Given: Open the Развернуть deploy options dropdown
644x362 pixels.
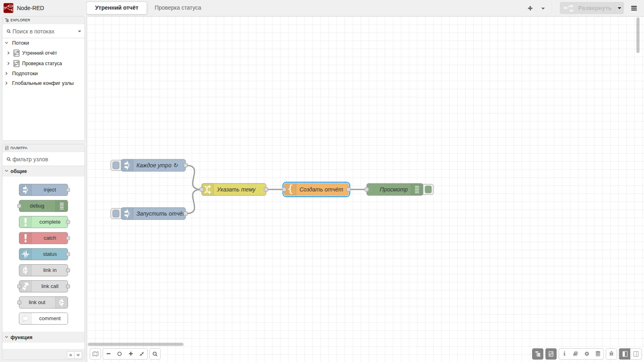Looking at the screenshot, I should tap(619, 8).
